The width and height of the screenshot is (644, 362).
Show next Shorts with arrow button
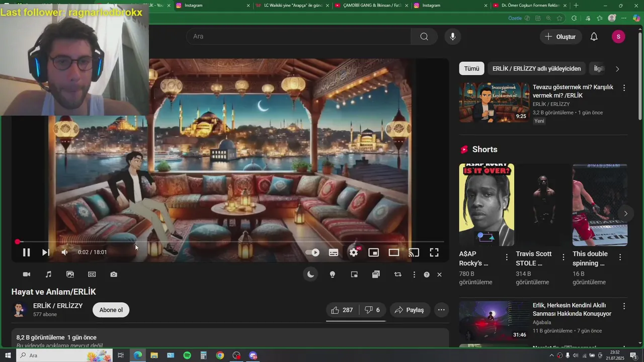coord(625,213)
